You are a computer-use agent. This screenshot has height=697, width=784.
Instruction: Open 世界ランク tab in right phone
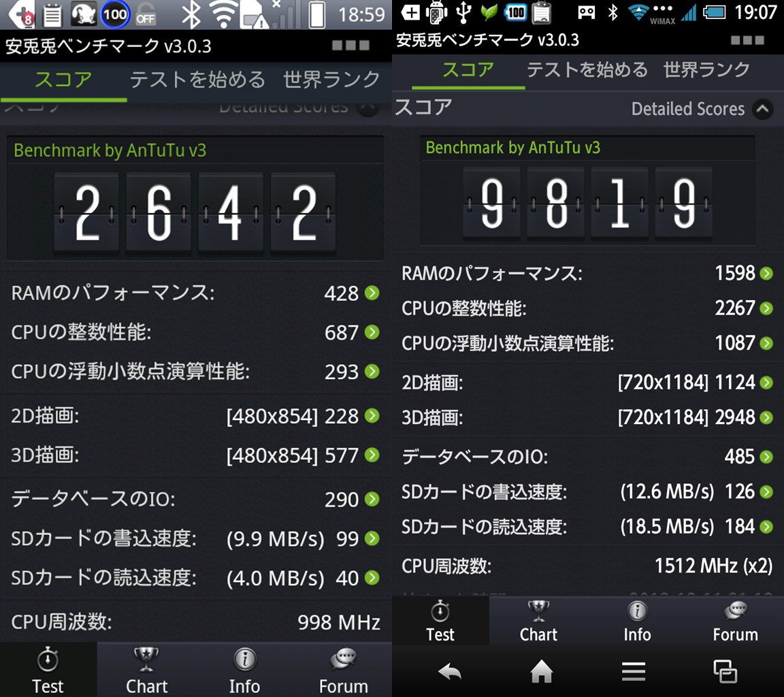[706, 70]
